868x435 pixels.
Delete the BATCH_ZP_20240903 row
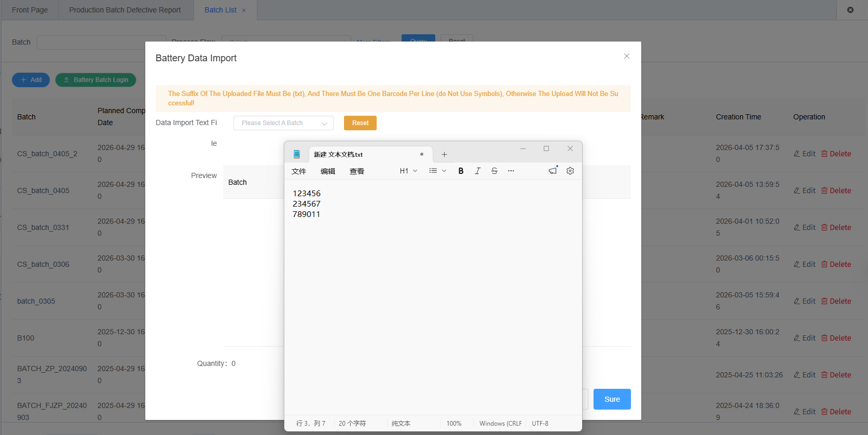(836, 375)
